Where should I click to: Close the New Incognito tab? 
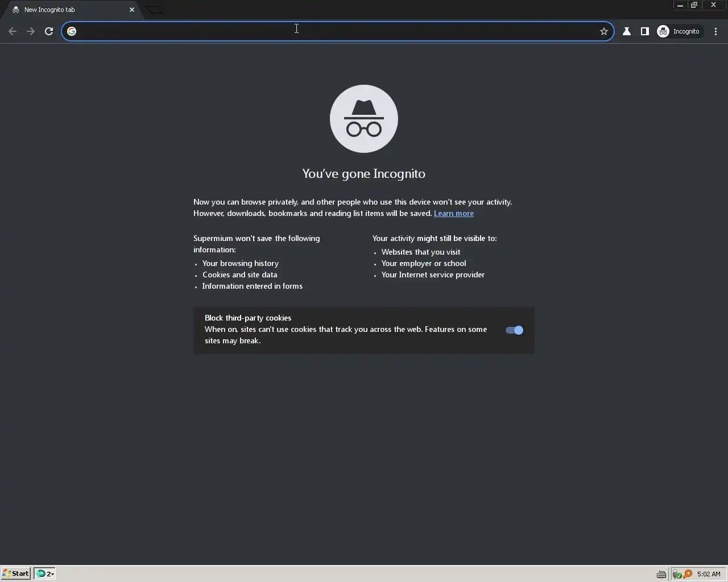pyautogui.click(x=132, y=10)
